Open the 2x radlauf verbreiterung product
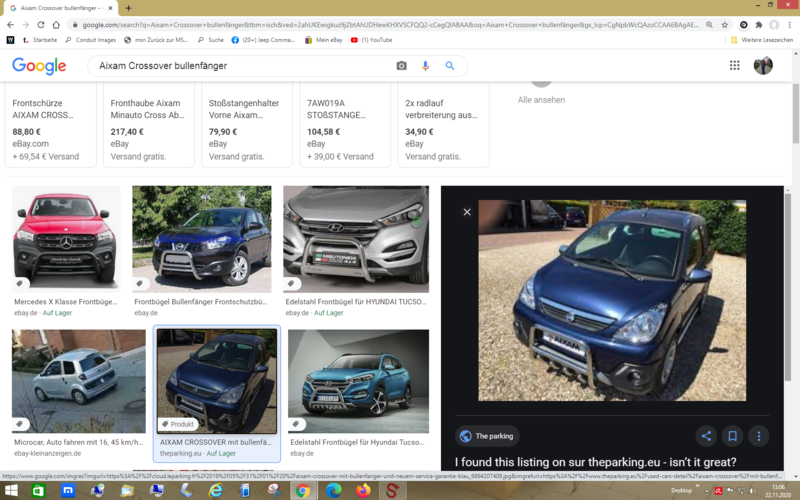Viewport: 800px width, 500px height. [443, 125]
